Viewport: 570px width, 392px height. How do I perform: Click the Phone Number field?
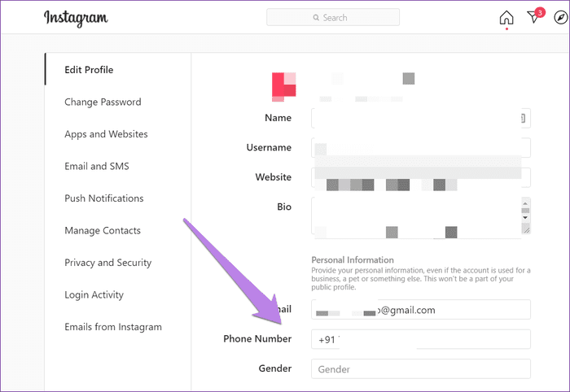point(421,339)
